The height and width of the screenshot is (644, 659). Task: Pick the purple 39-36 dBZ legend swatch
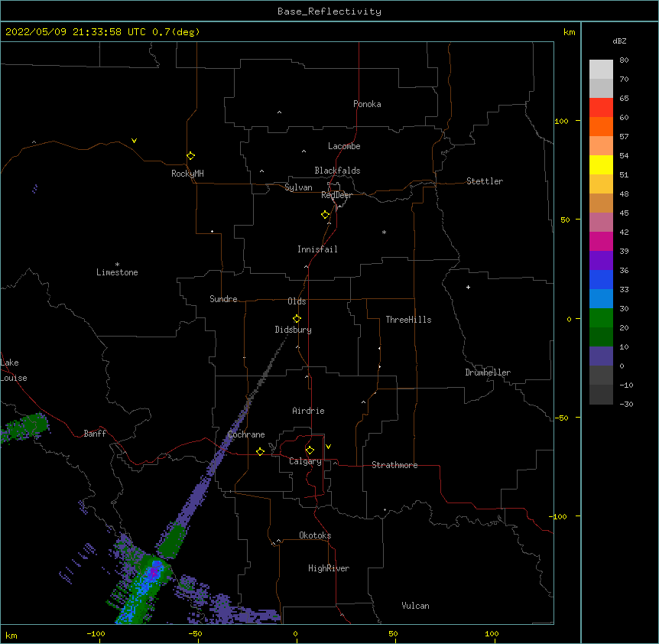pyautogui.click(x=601, y=261)
